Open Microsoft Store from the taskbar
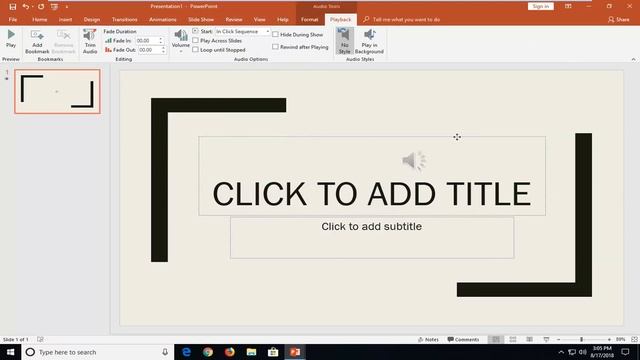Screen dimensions: 640x360 [273, 352]
